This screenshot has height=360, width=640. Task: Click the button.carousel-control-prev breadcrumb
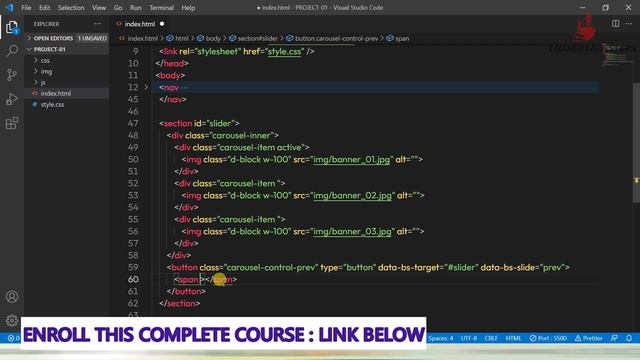[x=336, y=38]
